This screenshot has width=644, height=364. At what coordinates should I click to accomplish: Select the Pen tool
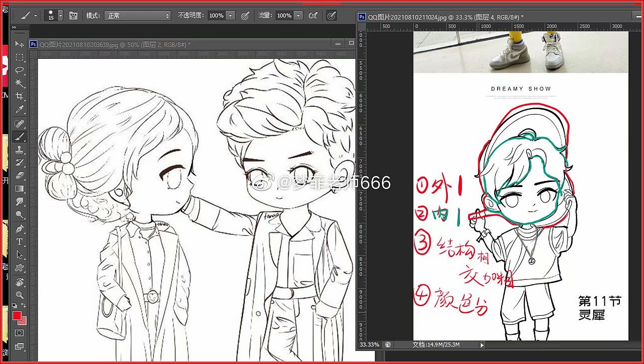click(20, 229)
